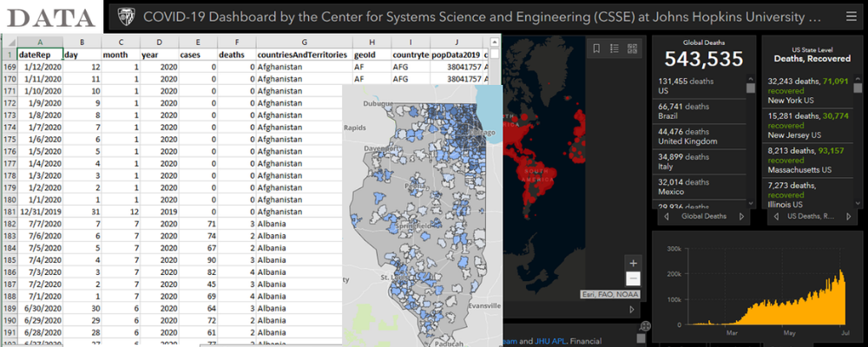The height and width of the screenshot is (347, 868).
Task: Zoom out on the world map
Action: pos(634,278)
